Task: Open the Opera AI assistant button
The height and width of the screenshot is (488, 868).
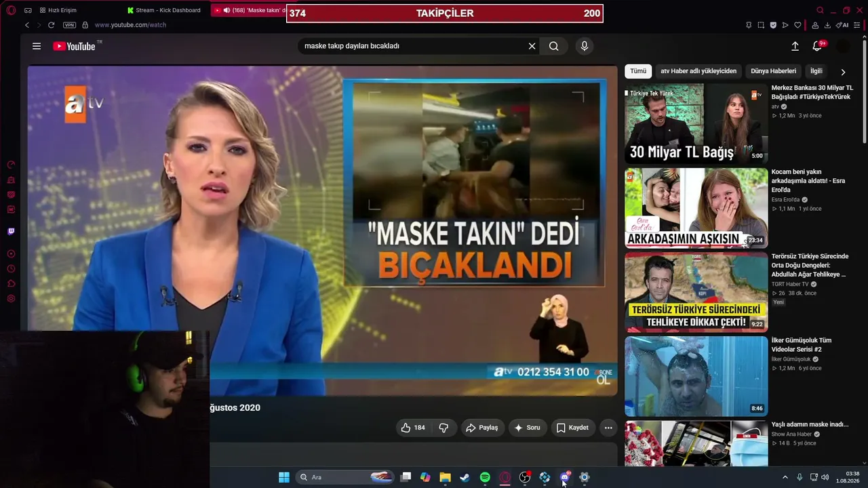Action: point(842,25)
